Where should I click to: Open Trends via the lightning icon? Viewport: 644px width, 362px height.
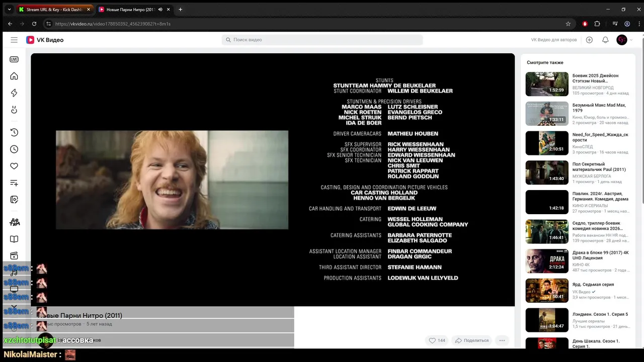14,93
